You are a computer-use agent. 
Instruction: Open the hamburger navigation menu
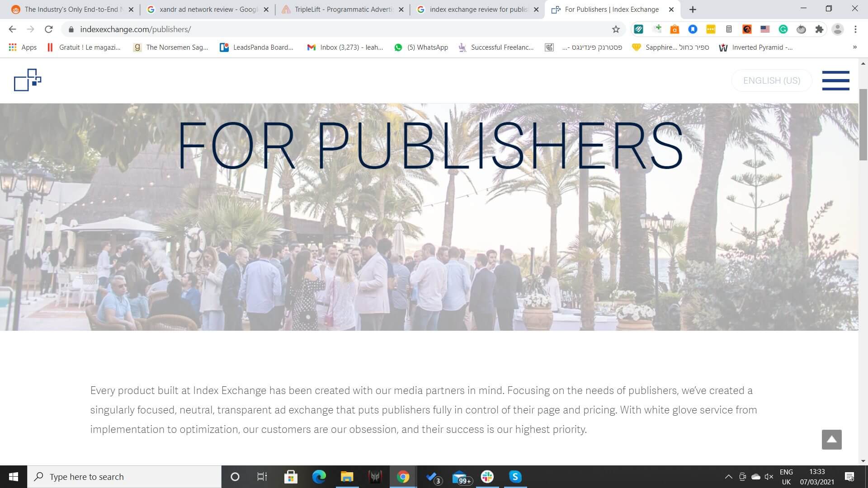pos(835,80)
